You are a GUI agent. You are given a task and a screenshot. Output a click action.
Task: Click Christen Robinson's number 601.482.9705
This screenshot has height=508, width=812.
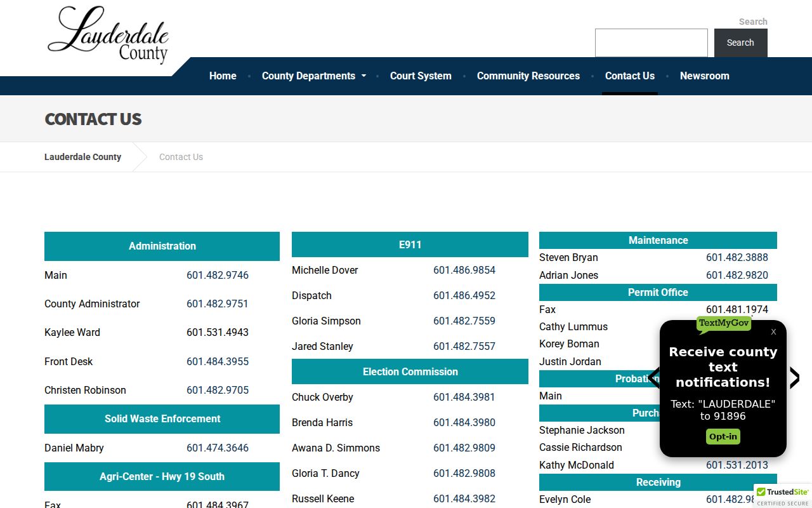(x=218, y=390)
